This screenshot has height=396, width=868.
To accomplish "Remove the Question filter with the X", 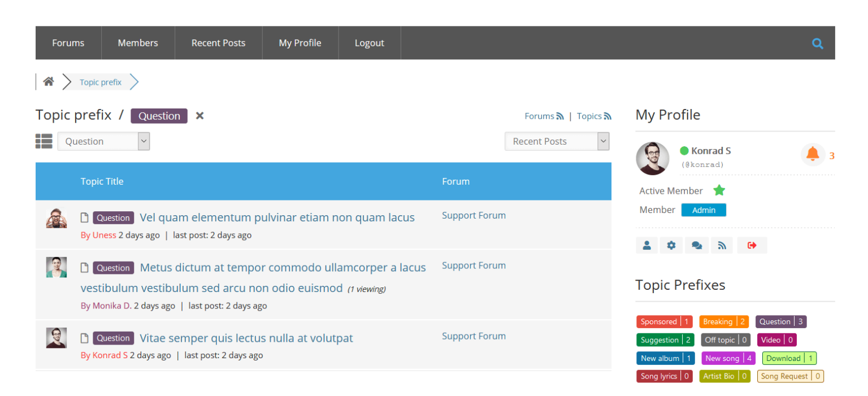I will (x=199, y=115).
